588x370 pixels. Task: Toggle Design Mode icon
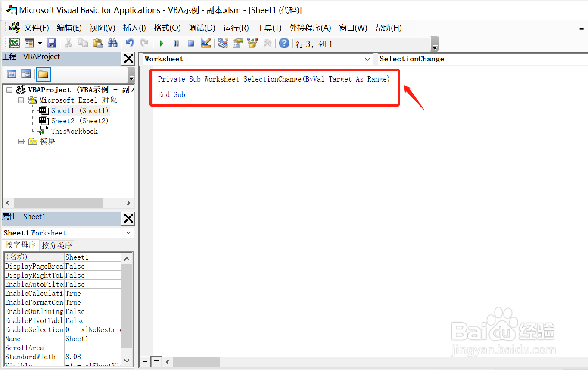coord(205,43)
